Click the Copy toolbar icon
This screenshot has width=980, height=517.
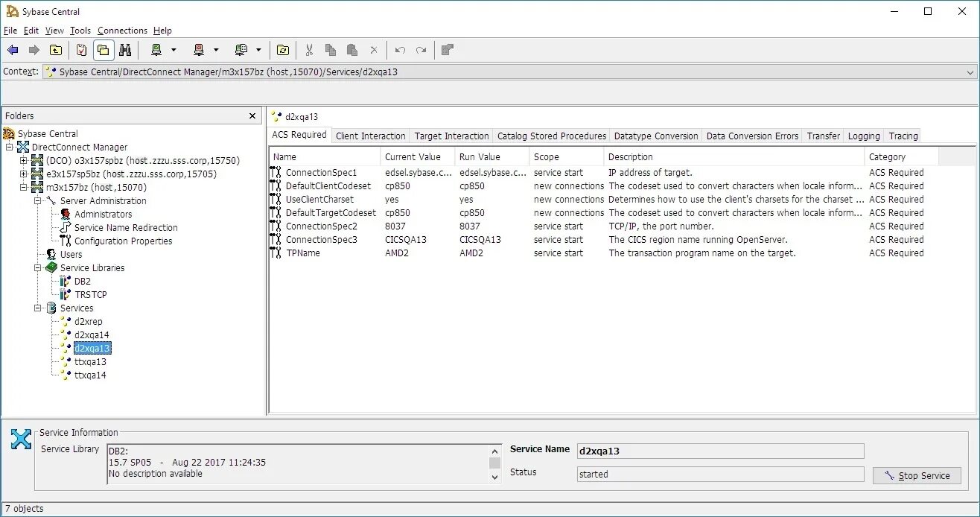point(331,50)
